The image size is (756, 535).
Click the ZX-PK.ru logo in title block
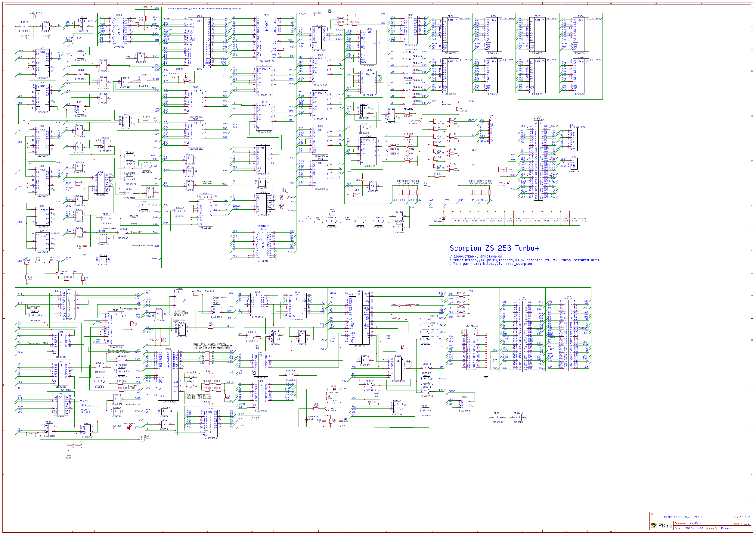click(x=661, y=525)
